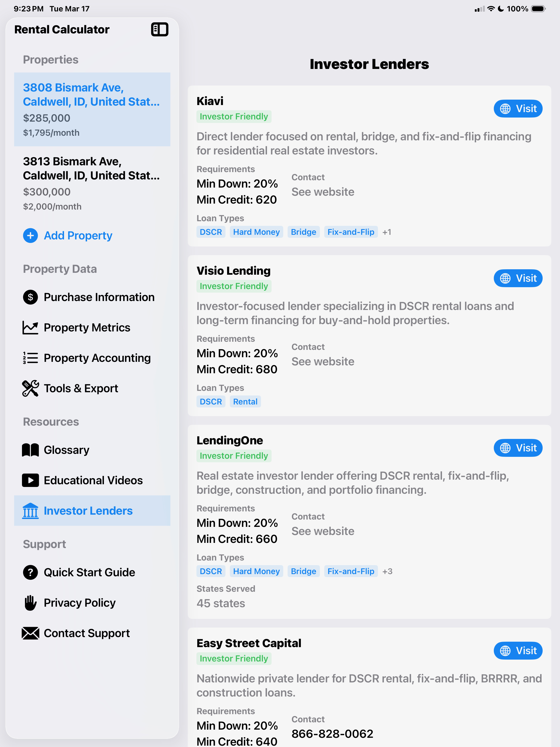Viewport: 560px width, 747px height.
Task: Click the Privacy Policy hand icon
Action: 30,603
